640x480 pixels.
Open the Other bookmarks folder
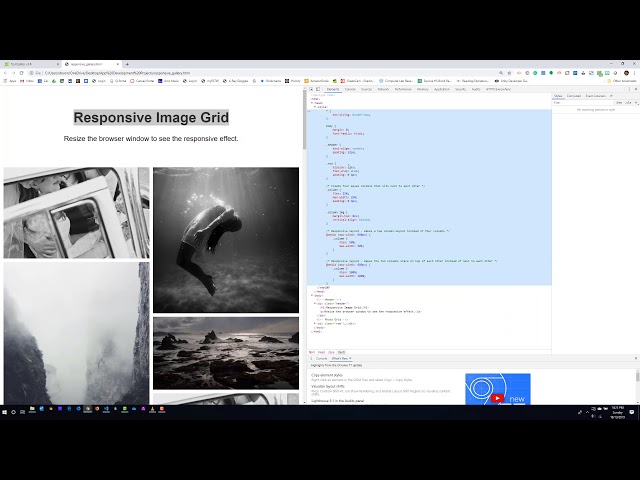[x=622, y=81]
